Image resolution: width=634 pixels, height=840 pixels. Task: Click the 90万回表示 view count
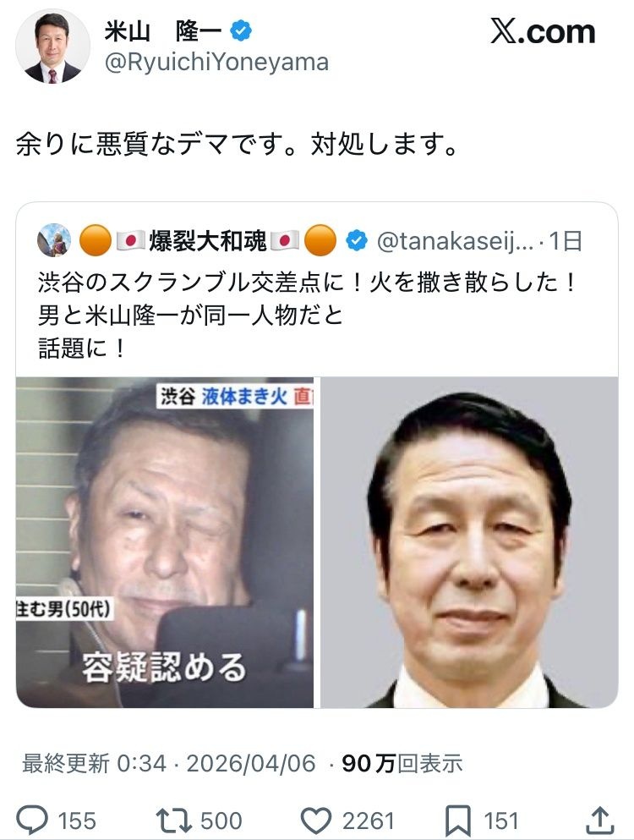click(402, 763)
